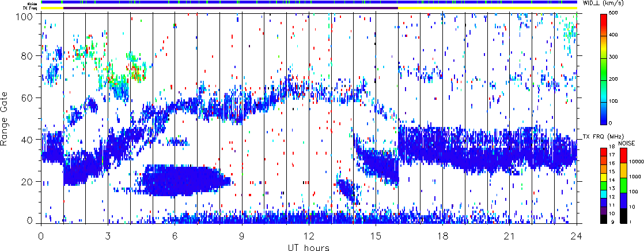Select the red top of width colorbar

click(604, 21)
